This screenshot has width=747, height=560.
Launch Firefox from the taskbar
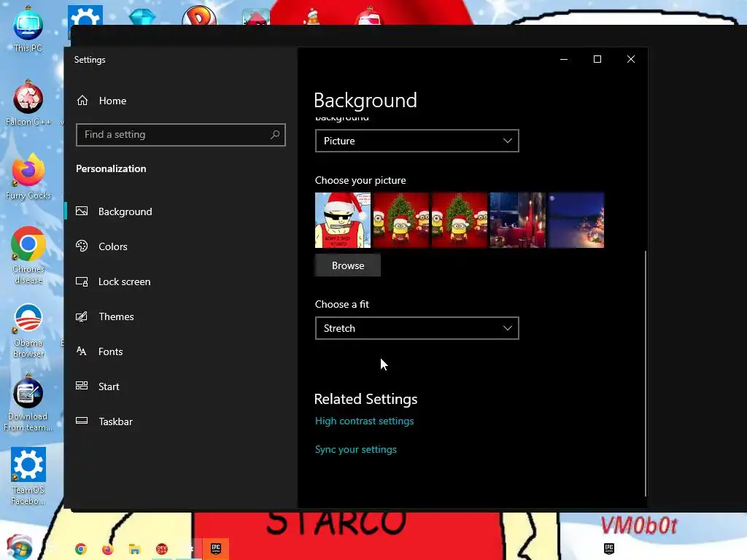108,549
